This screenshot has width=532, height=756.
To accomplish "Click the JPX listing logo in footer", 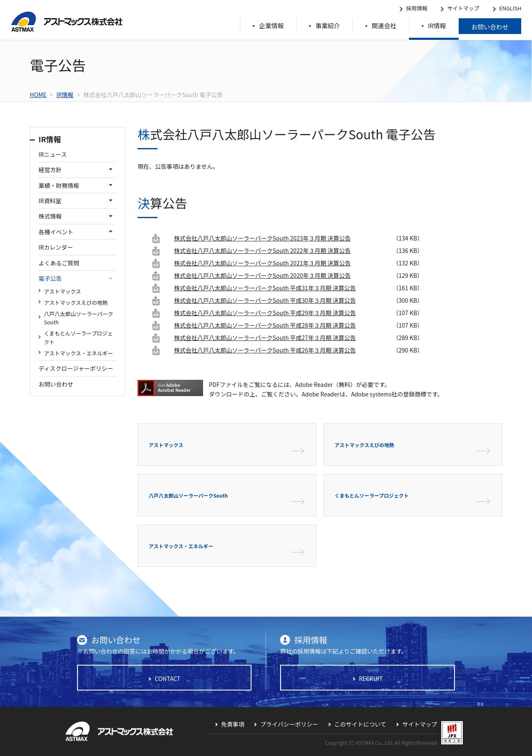I will click(452, 733).
